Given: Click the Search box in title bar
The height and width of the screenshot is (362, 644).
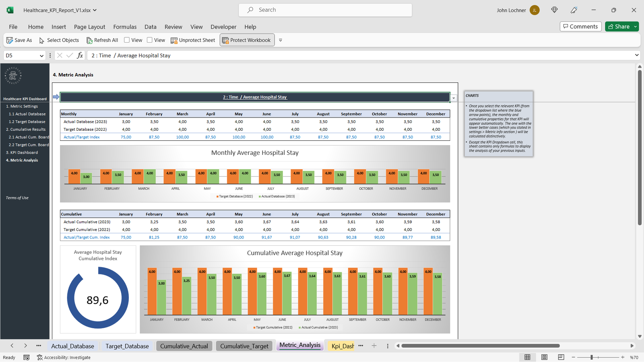Looking at the screenshot, I should 325,10.
